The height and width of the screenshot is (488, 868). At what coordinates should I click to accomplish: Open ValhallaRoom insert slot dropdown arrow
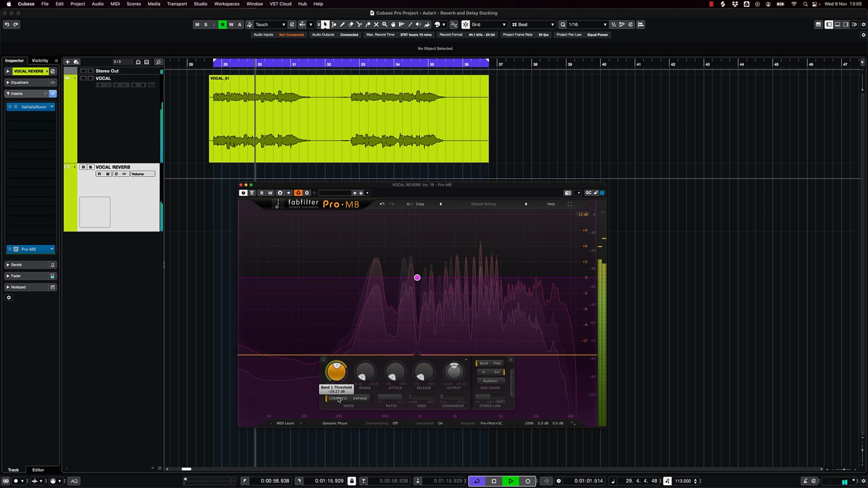pos(52,107)
